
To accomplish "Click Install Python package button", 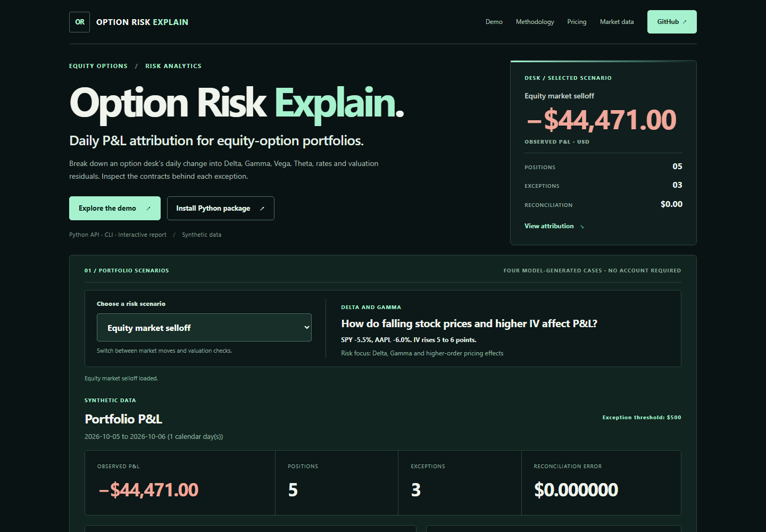I will point(221,208).
